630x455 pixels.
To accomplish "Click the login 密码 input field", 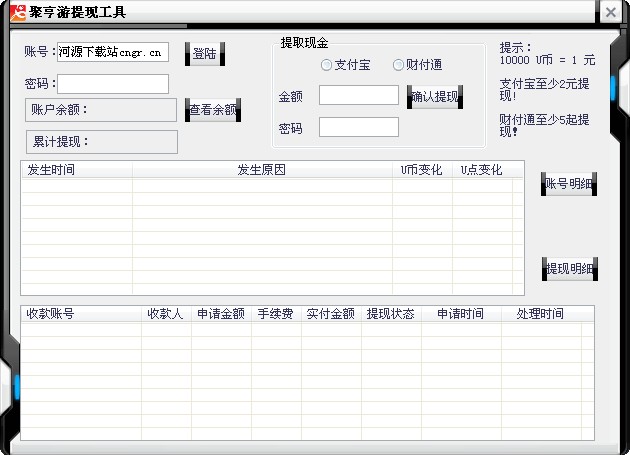I will tap(112, 84).
